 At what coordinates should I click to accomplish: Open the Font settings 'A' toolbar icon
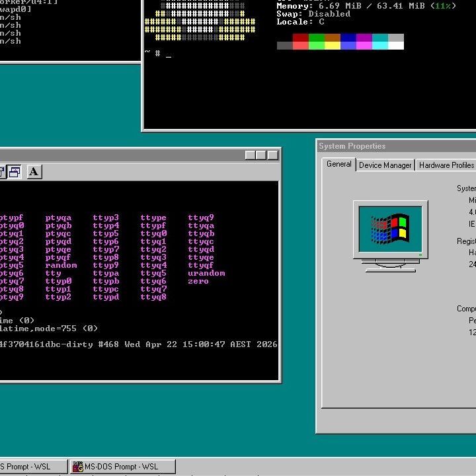click(x=34, y=172)
